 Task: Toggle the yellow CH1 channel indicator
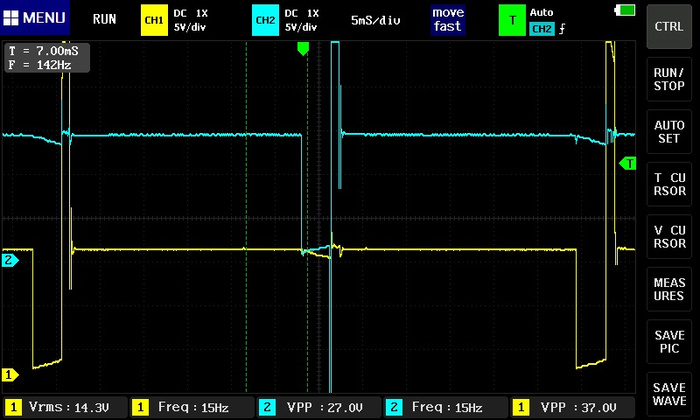pos(156,19)
